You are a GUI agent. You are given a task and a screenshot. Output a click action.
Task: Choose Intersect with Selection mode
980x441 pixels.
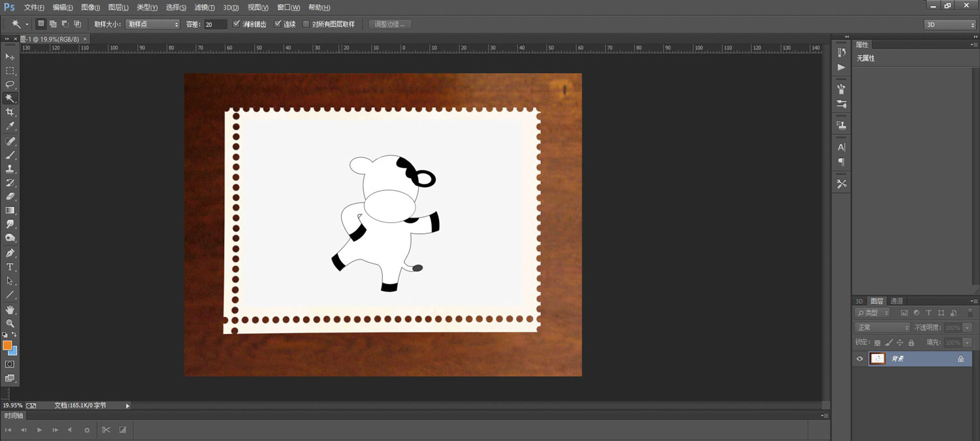78,24
